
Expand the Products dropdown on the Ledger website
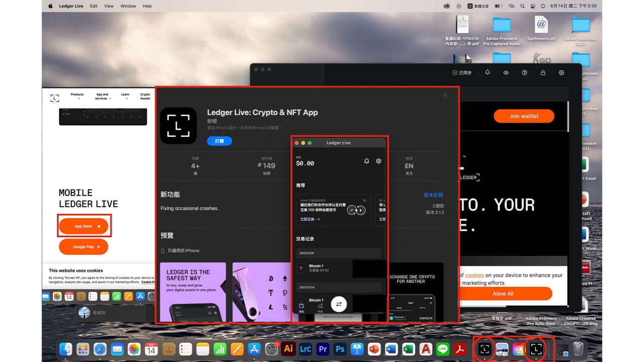coord(77,96)
